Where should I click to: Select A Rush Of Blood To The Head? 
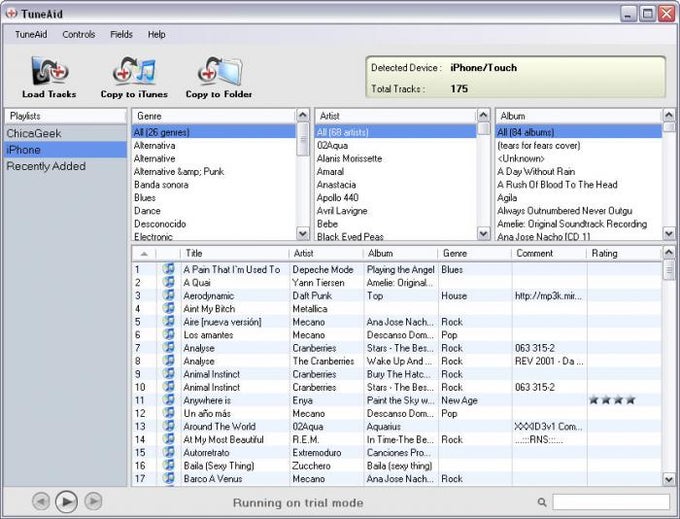click(579, 185)
